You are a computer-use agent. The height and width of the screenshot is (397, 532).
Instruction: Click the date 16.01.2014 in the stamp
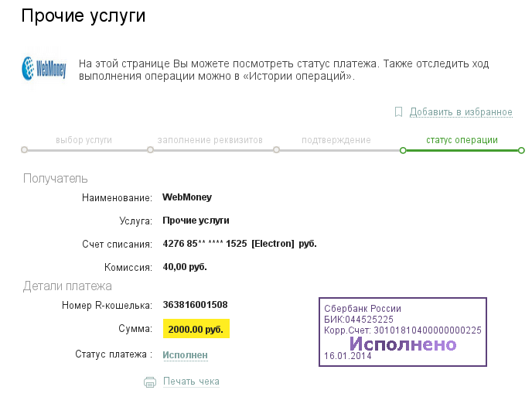(348, 356)
